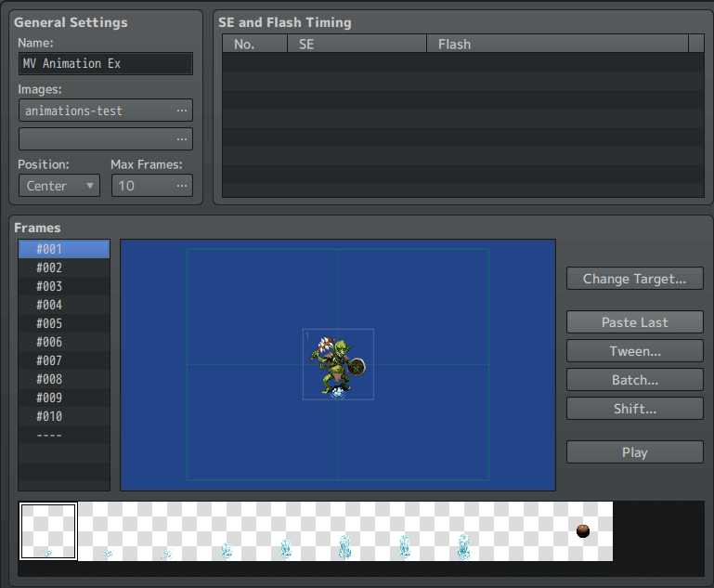Click the Max Frames value 10
This screenshot has width=714, height=588.
coord(126,186)
